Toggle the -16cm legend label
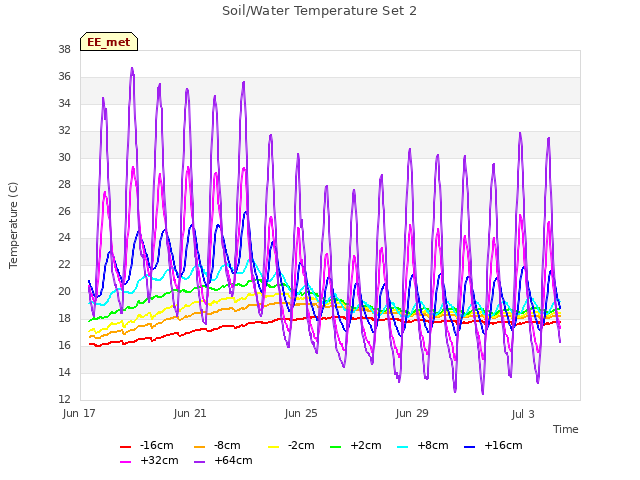The width and height of the screenshot is (640, 480). click(x=157, y=445)
